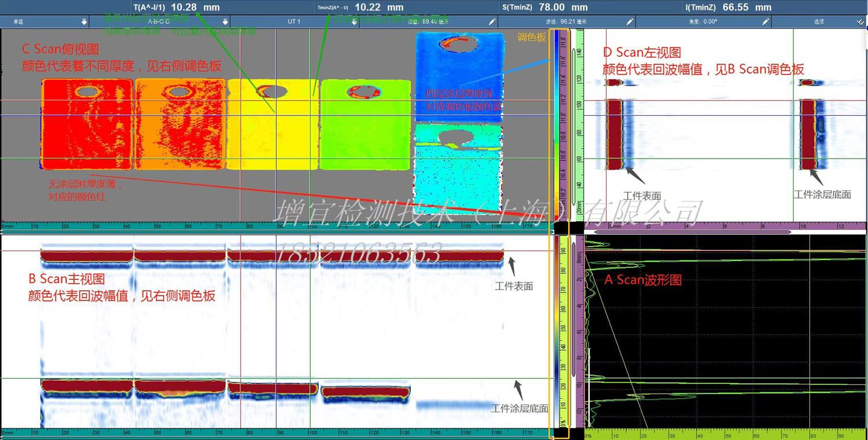The image size is (868, 440).
Task: Select the 选项 options menu
Action: 819,21
